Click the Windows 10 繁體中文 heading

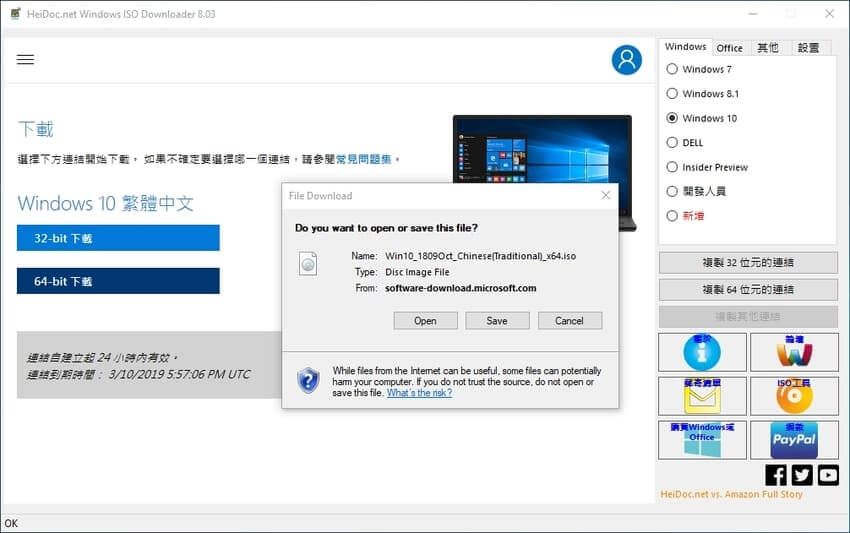106,203
